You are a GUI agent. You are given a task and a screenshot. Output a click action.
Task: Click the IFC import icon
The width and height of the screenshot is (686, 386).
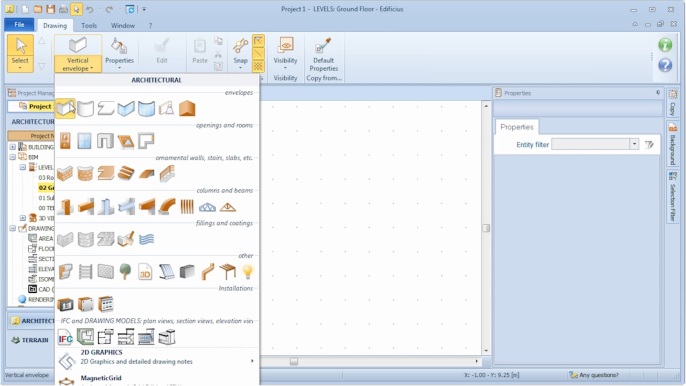pyautogui.click(x=65, y=337)
